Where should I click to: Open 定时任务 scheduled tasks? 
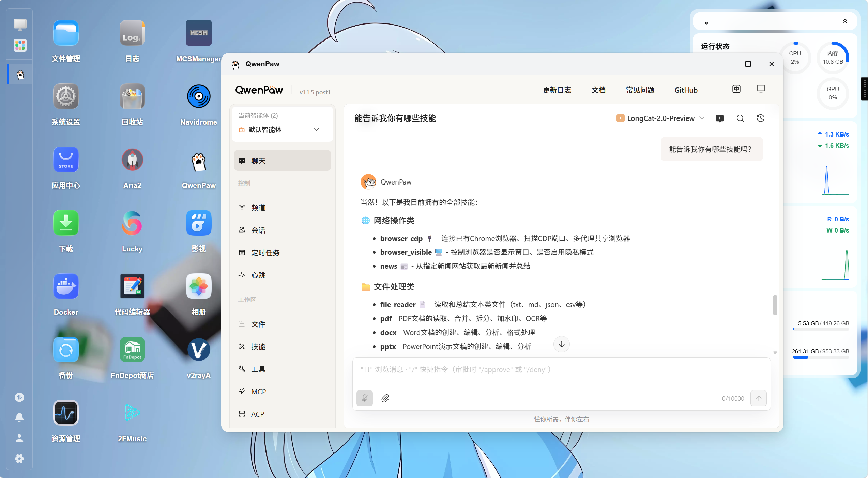[x=283, y=253]
